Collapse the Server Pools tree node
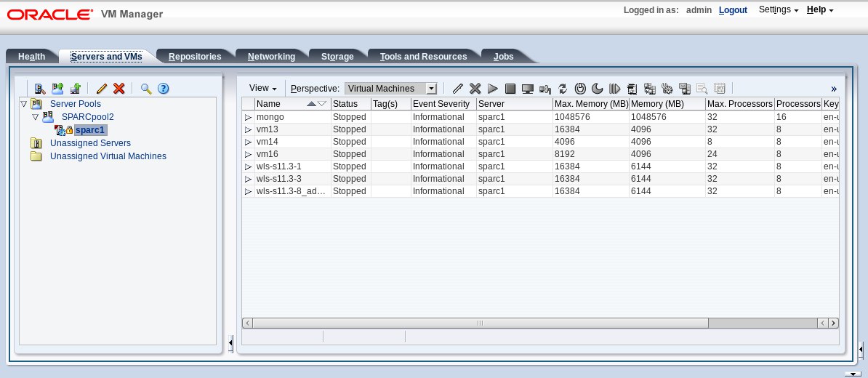Viewport: 868px width, 378px height. (23, 103)
